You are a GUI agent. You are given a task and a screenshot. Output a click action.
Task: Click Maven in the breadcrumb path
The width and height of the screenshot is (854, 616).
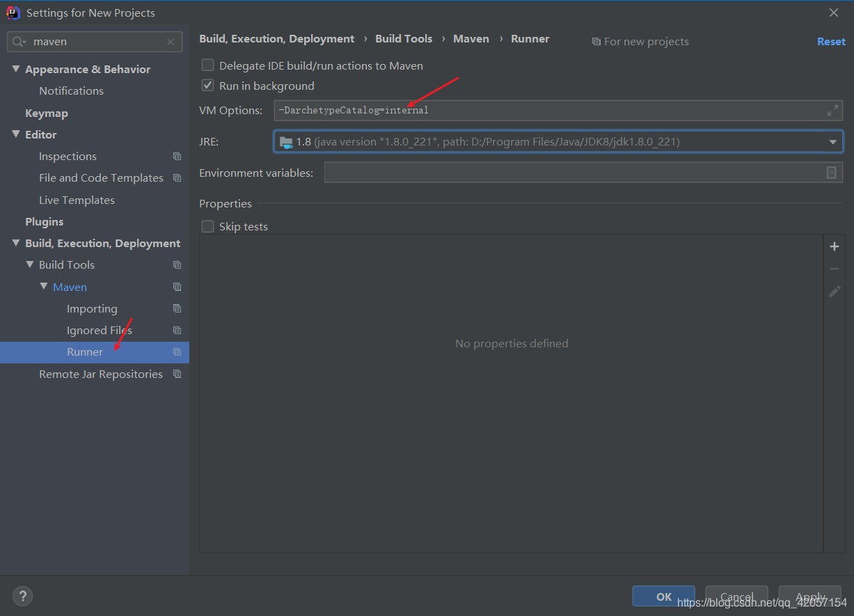(x=471, y=39)
